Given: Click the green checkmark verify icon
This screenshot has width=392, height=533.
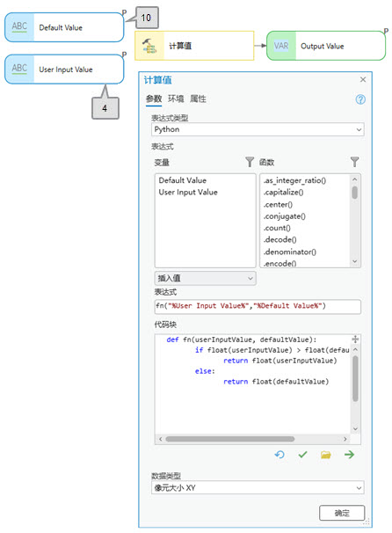Looking at the screenshot, I should coord(302,455).
